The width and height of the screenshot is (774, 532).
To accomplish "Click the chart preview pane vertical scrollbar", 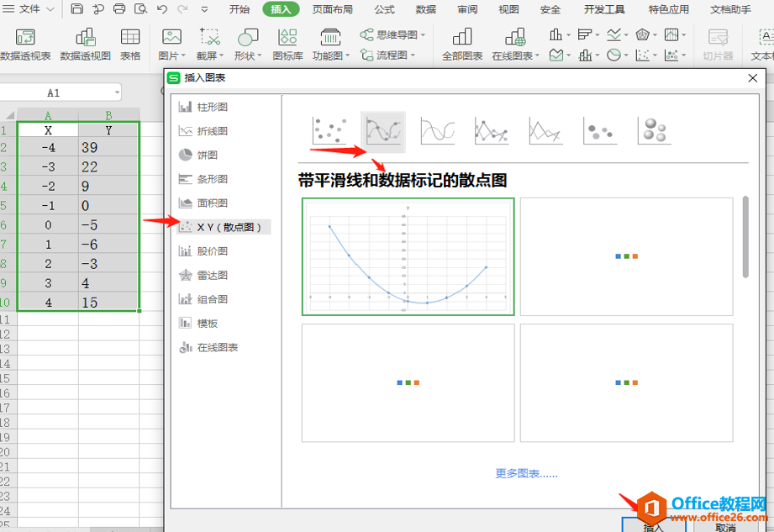I will point(745,237).
